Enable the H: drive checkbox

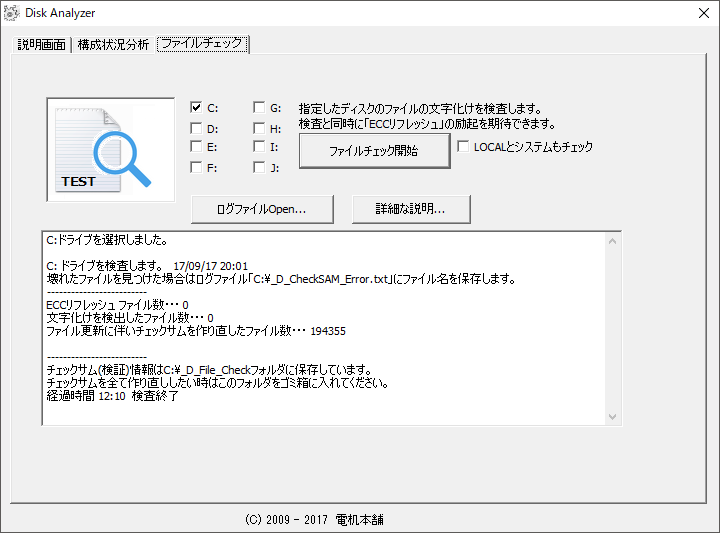(258, 128)
